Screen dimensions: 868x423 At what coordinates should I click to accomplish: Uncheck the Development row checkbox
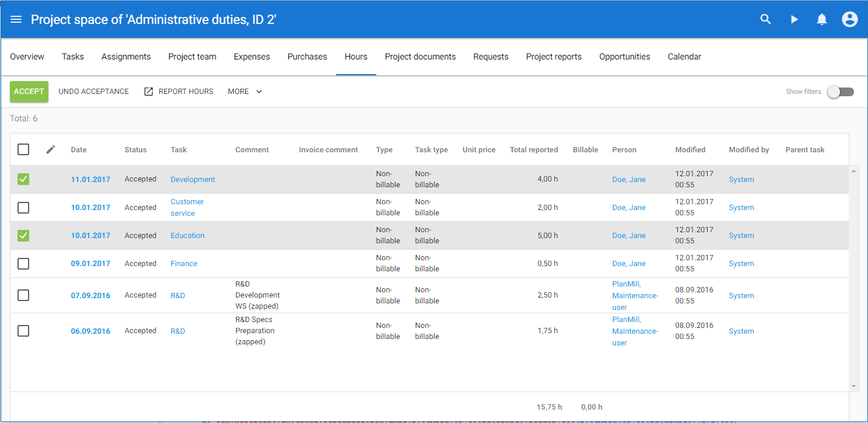pos(23,179)
